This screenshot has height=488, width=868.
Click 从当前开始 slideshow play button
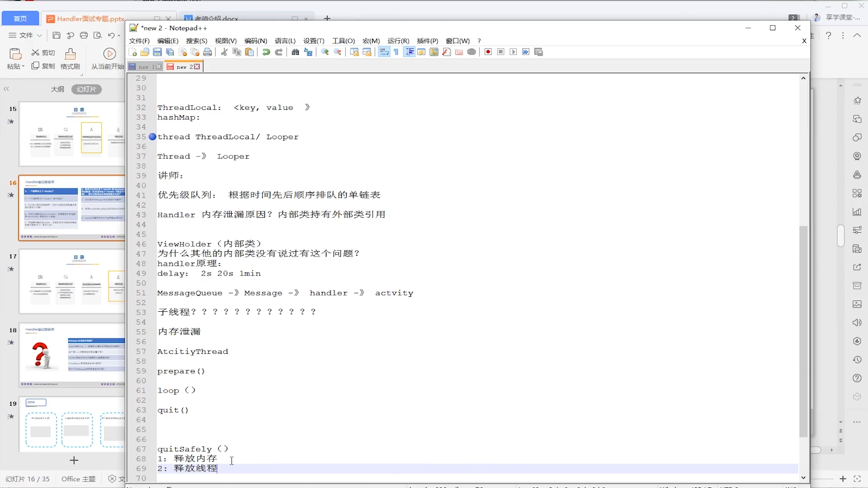pos(108,59)
